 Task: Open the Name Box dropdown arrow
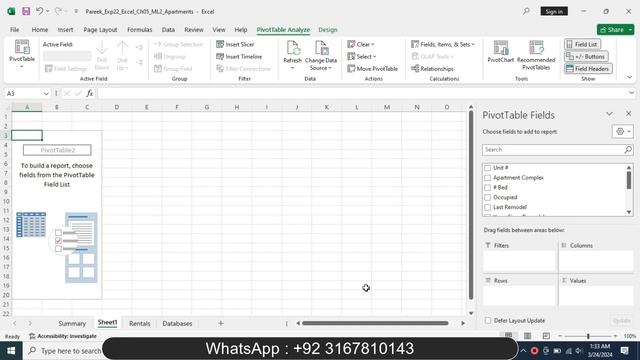click(x=46, y=93)
